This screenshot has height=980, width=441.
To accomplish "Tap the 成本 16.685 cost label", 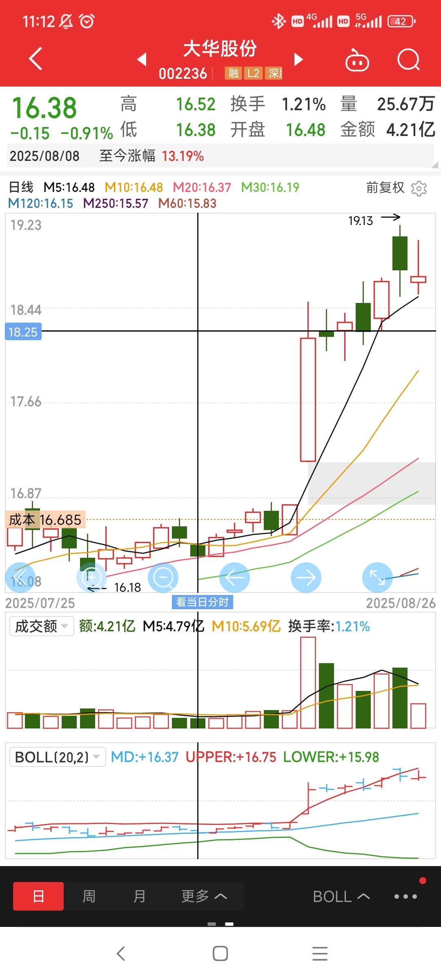I will tap(45, 520).
